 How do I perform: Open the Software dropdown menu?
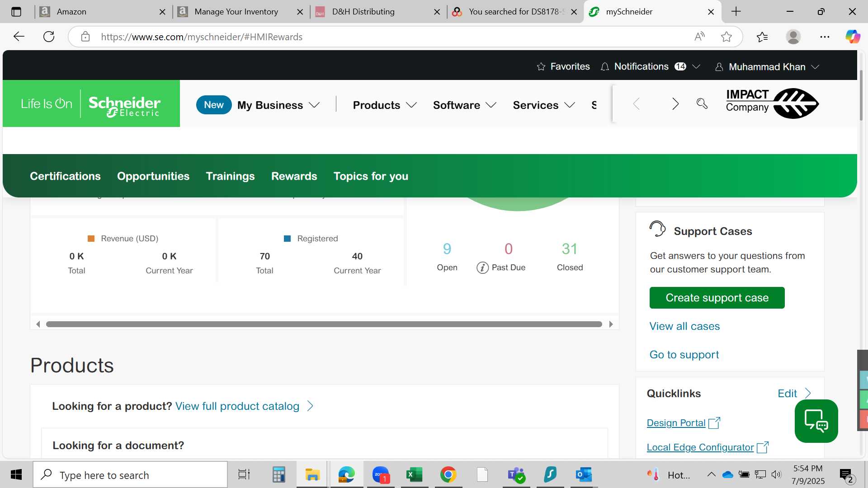click(465, 105)
